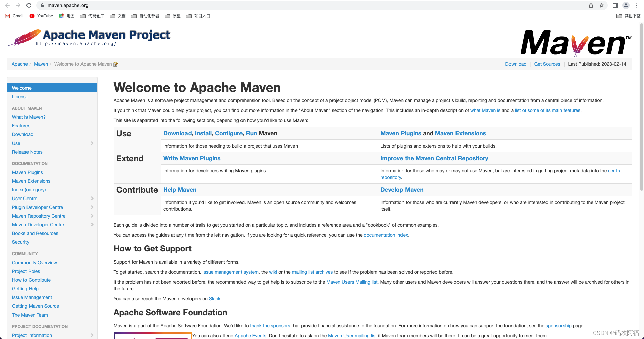This screenshot has width=644, height=339.
Task: Click the Download link in top bar
Action: click(516, 64)
